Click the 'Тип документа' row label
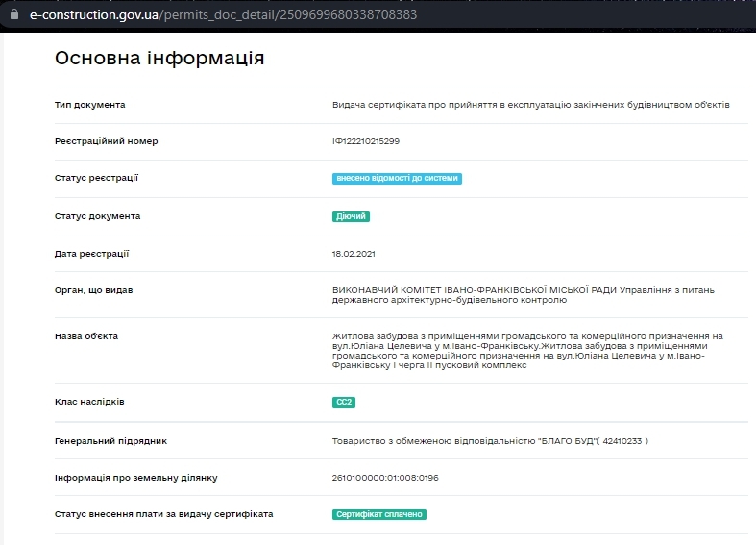This screenshot has width=756, height=545. coord(89,105)
